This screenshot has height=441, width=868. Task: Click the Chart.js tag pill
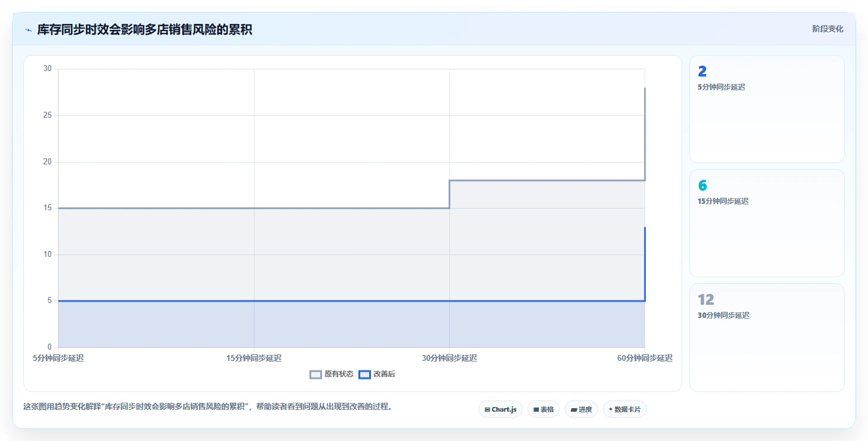[501, 409]
